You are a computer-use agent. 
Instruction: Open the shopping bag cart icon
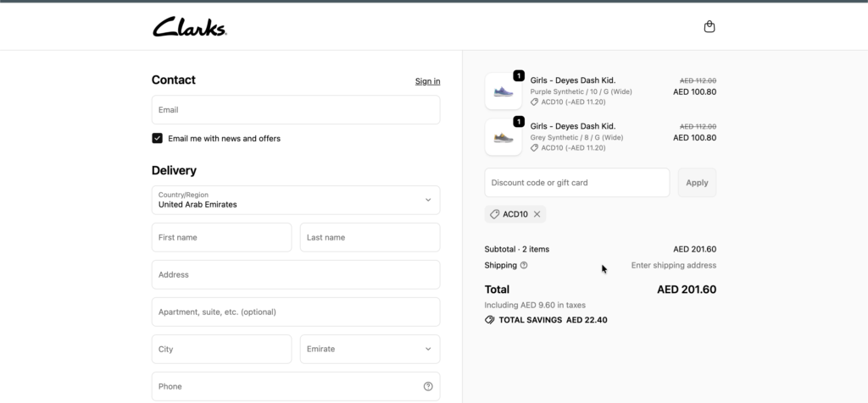[x=709, y=26]
